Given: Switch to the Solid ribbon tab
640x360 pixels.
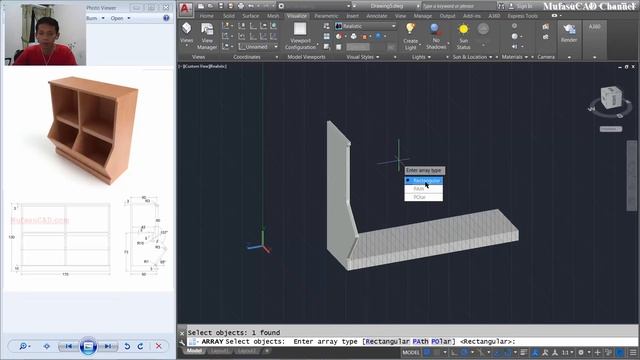Looking at the screenshot, I should click(229, 16).
